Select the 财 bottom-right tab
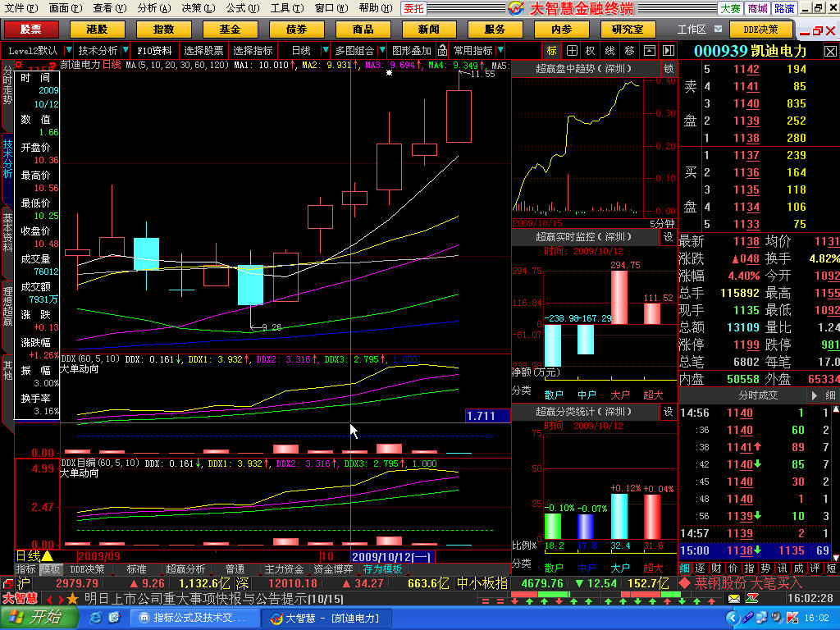The image size is (840, 630). tap(717, 568)
